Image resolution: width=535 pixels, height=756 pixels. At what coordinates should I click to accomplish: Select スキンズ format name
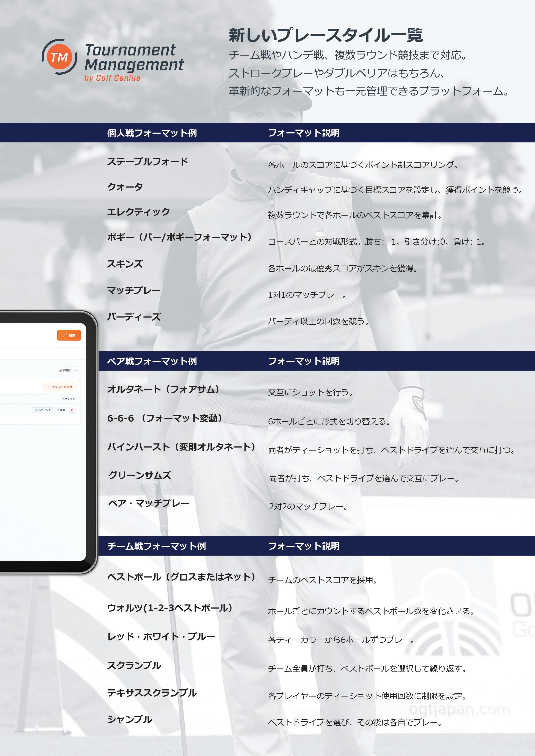[125, 264]
